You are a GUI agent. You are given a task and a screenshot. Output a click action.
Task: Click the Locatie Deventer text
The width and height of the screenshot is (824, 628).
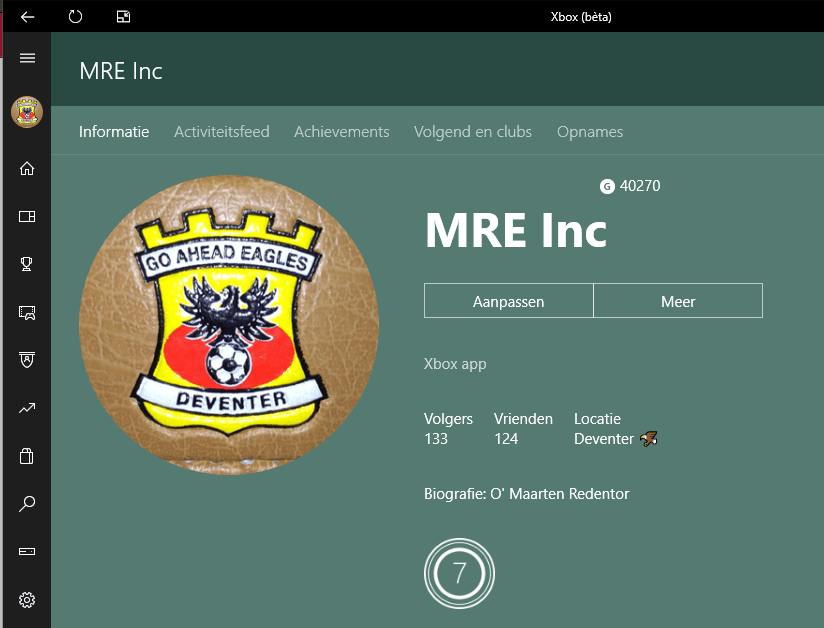coord(604,439)
